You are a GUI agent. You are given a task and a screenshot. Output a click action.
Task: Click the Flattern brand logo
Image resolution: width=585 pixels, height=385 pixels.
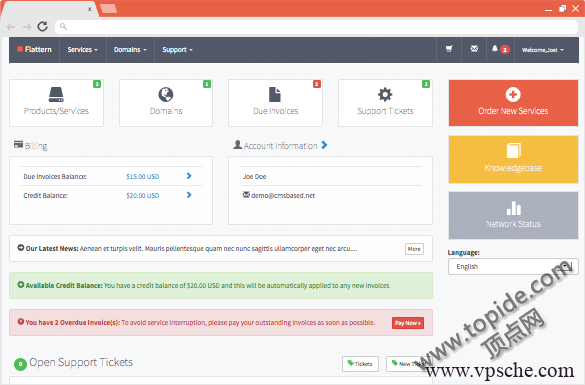click(x=34, y=49)
